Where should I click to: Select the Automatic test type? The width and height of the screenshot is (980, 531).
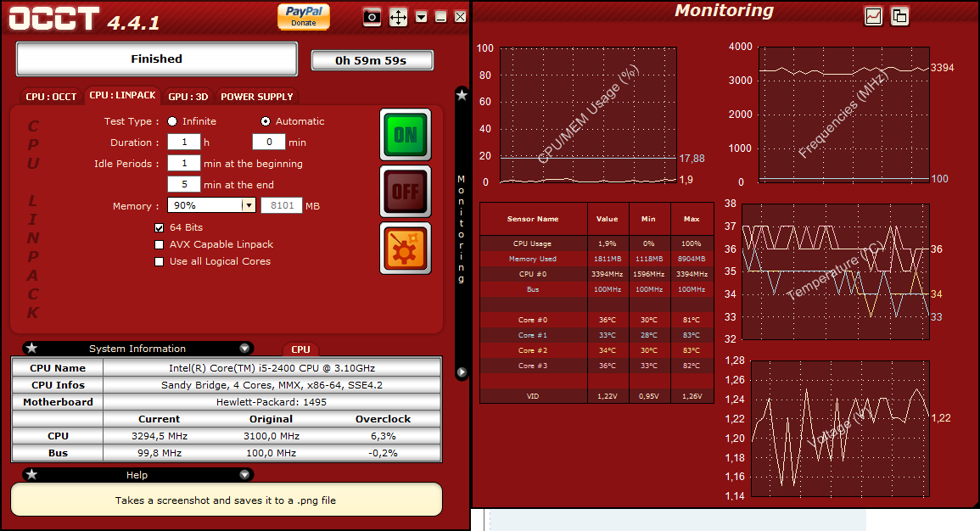[266, 121]
